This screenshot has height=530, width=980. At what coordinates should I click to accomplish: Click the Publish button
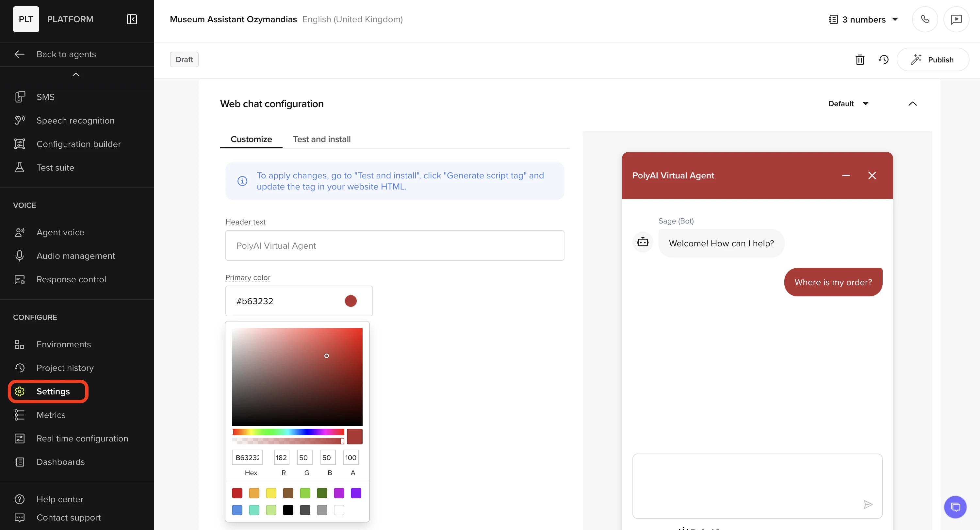click(x=932, y=60)
